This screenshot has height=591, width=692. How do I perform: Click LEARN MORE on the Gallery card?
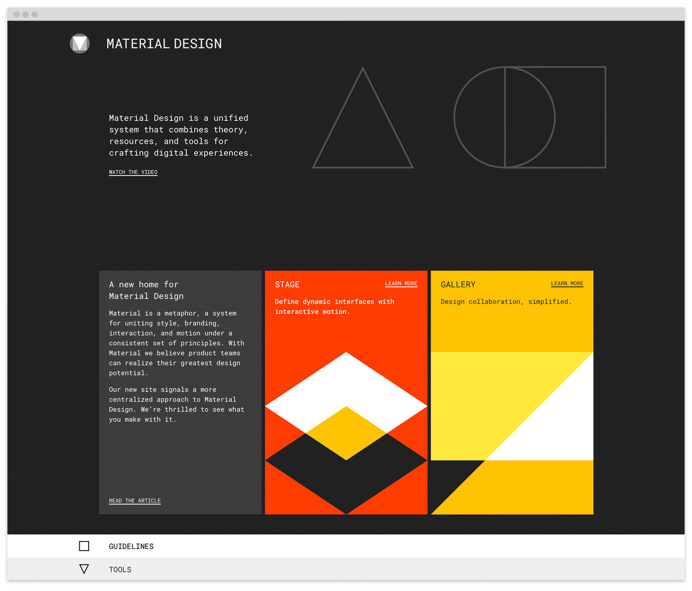(x=567, y=283)
